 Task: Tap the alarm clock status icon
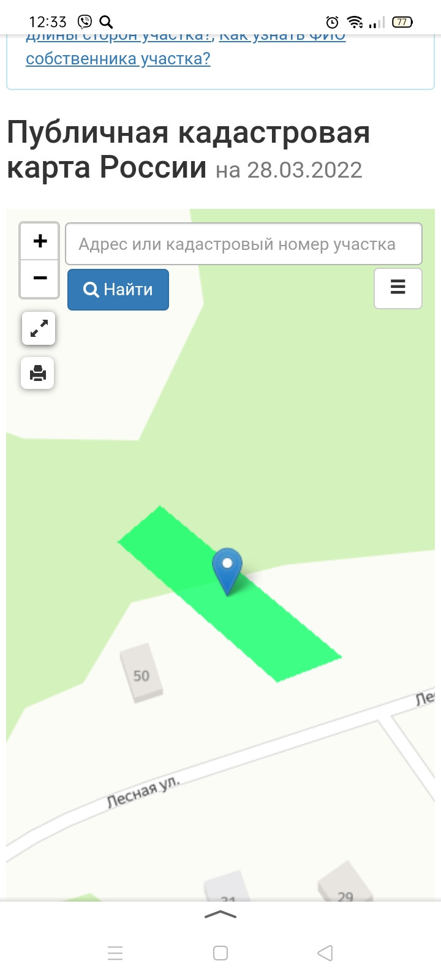tap(332, 22)
